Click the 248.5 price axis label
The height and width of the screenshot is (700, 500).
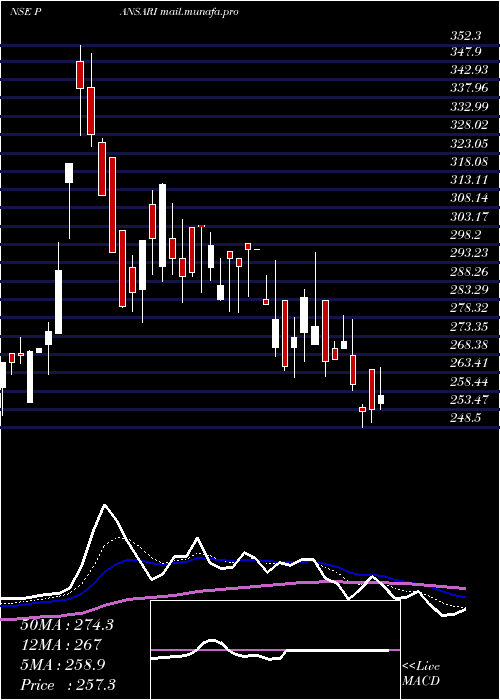click(466, 418)
